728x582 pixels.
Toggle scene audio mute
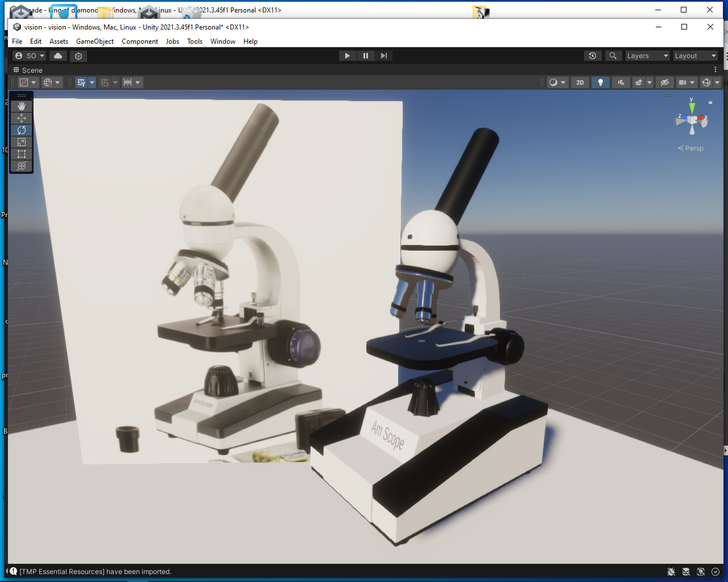[621, 82]
